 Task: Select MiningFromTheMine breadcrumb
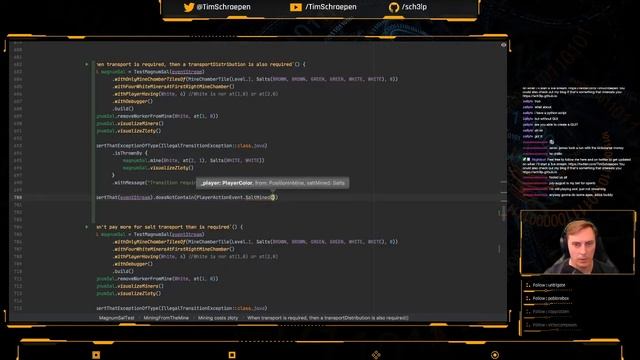[166, 318]
